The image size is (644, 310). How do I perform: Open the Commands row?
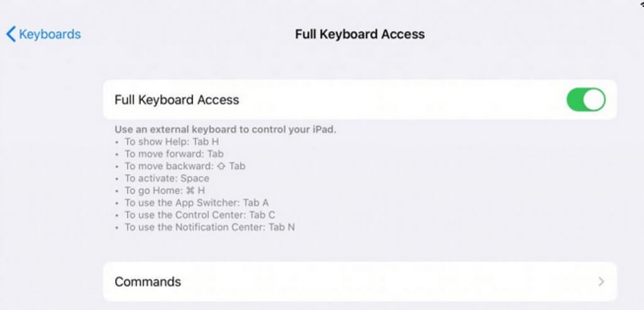coord(359,282)
